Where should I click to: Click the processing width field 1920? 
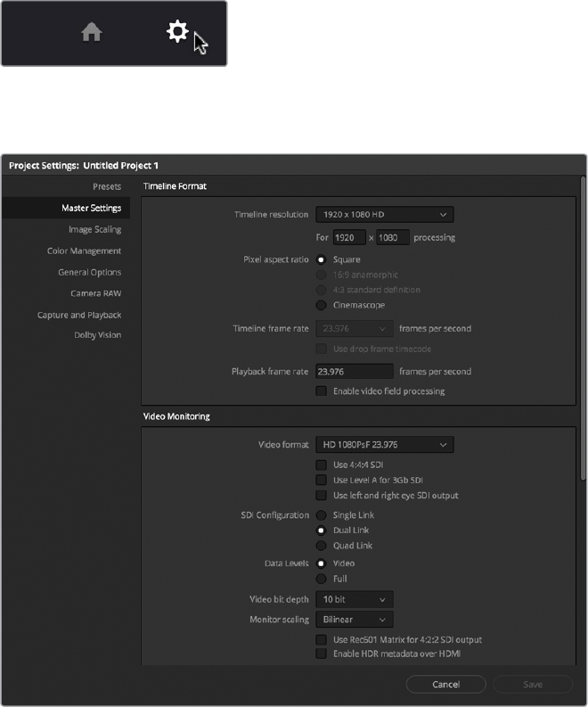[x=349, y=238]
